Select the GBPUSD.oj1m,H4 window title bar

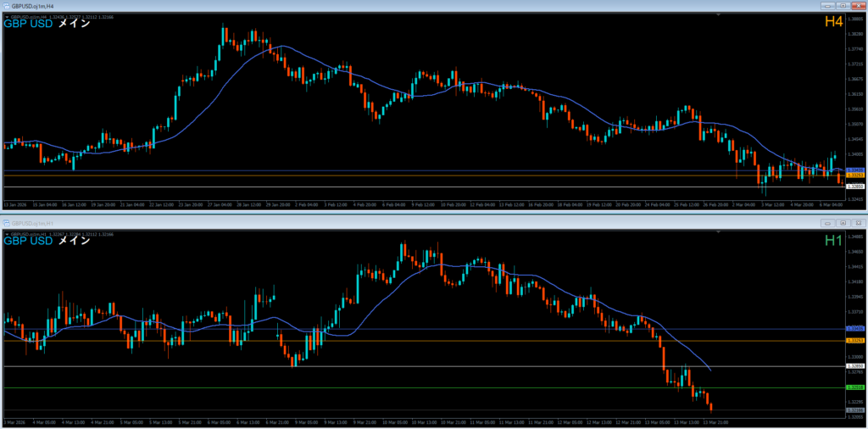[339, 6]
